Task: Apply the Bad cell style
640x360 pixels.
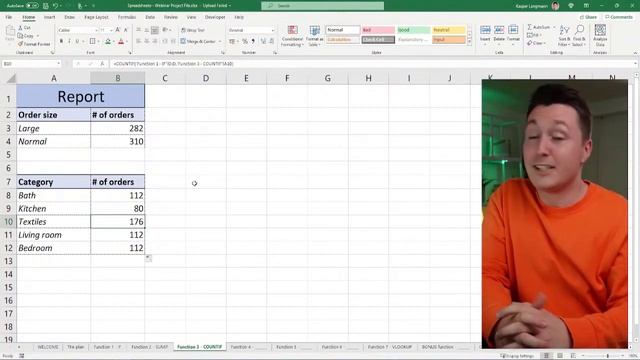Action: point(378,30)
